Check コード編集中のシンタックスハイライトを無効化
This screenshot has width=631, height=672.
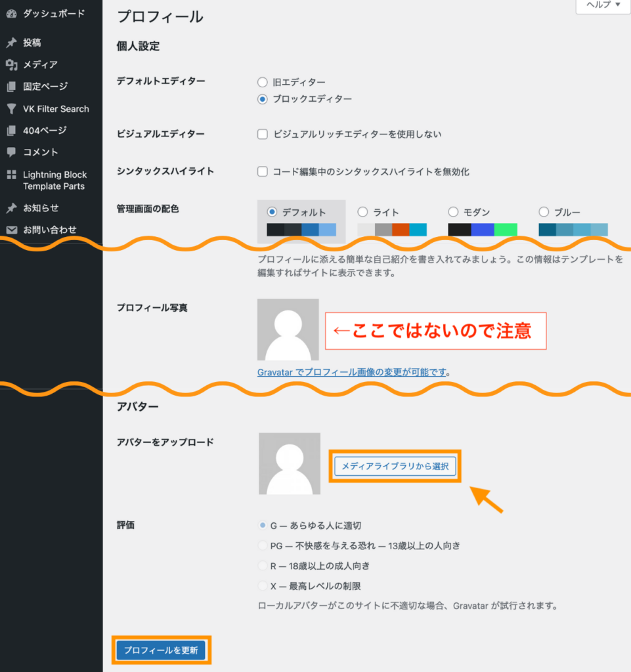(x=262, y=171)
